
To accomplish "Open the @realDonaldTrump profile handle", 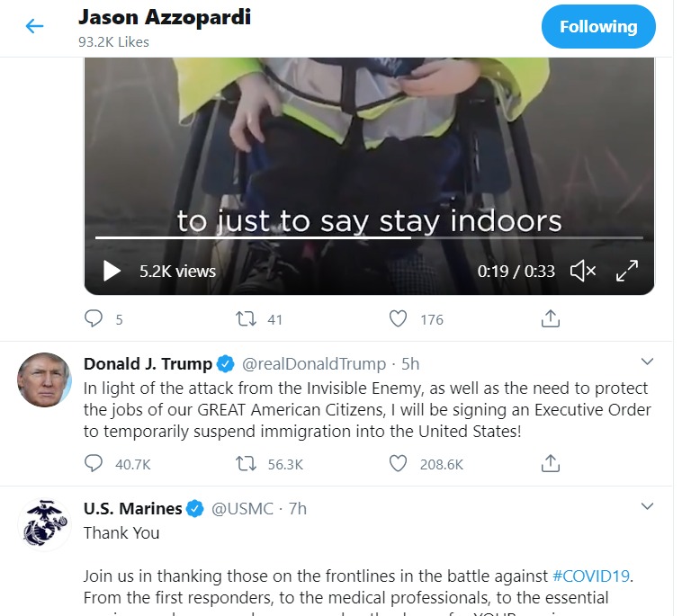I will click(314, 363).
